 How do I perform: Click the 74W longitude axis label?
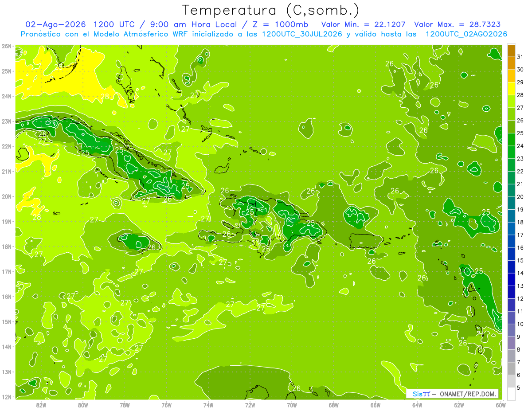(208, 405)
